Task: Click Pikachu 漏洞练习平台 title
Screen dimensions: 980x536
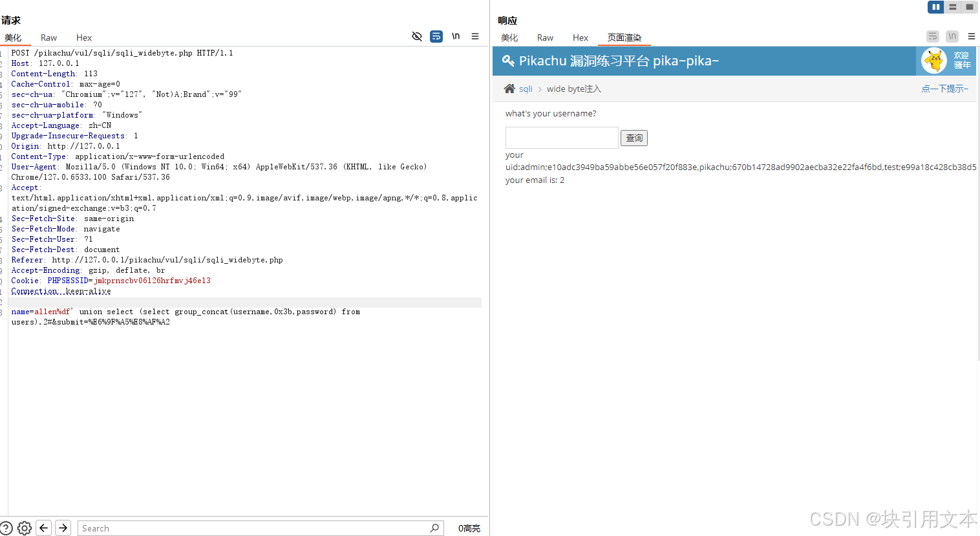Action: 619,61
